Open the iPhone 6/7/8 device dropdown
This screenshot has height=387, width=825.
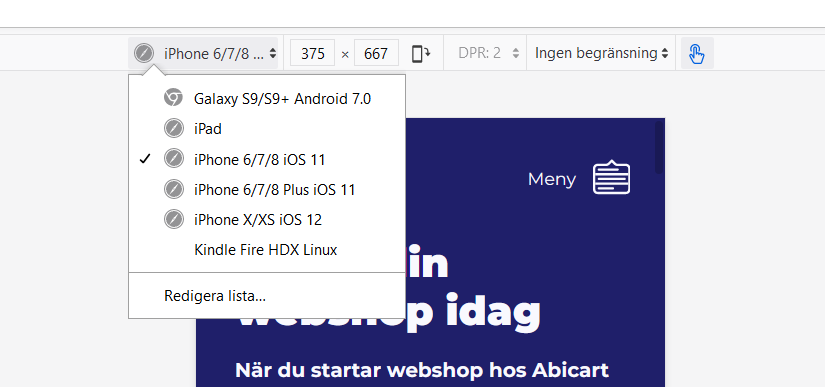tap(203, 53)
